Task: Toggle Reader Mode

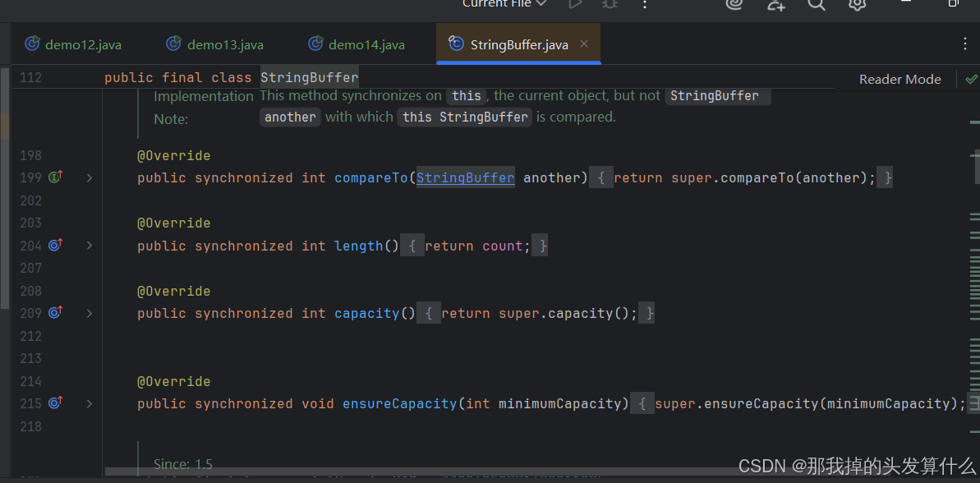Action: pyautogui.click(x=899, y=80)
